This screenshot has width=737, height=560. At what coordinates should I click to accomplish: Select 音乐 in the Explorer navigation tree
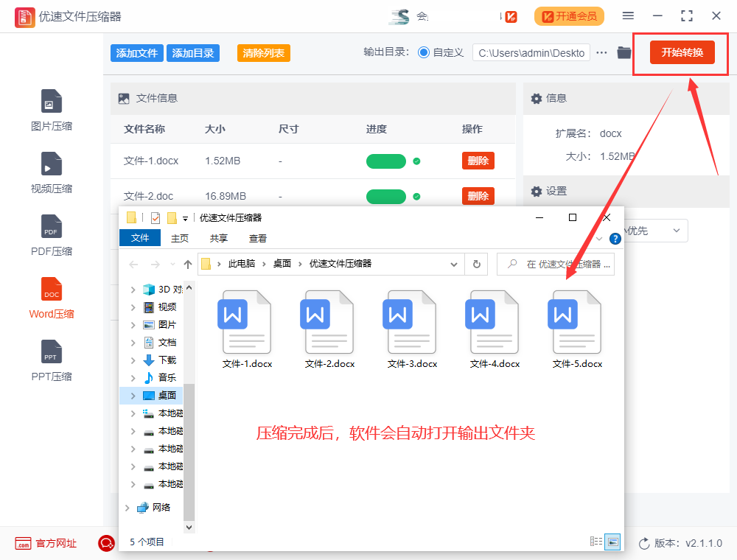pyautogui.click(x=167, y=378)
